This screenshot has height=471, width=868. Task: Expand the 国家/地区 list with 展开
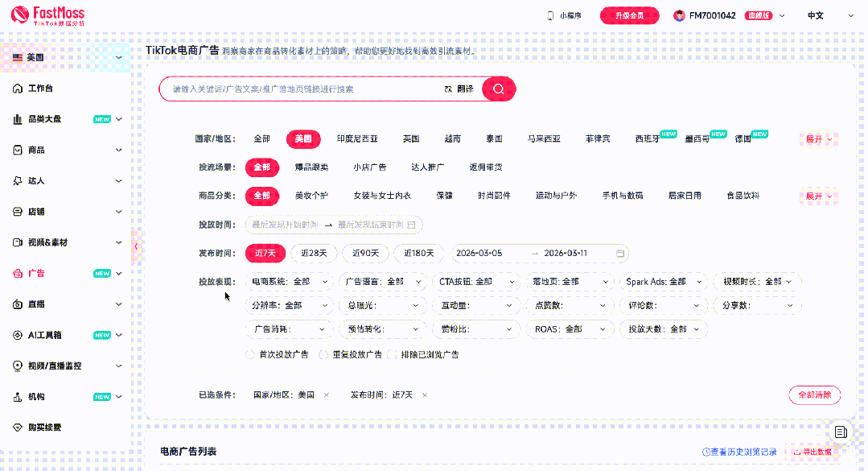point(819,138)
